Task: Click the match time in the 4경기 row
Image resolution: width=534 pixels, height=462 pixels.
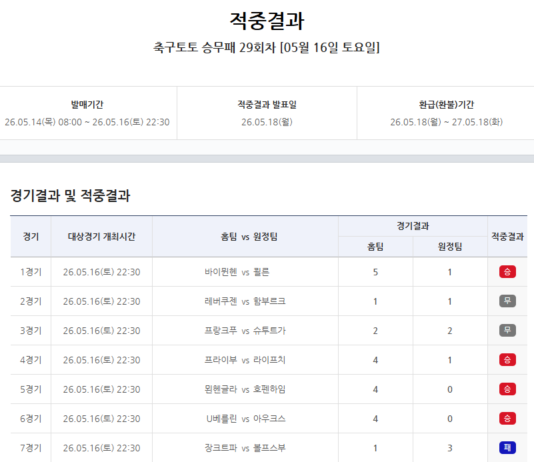Action: point(101,360)
